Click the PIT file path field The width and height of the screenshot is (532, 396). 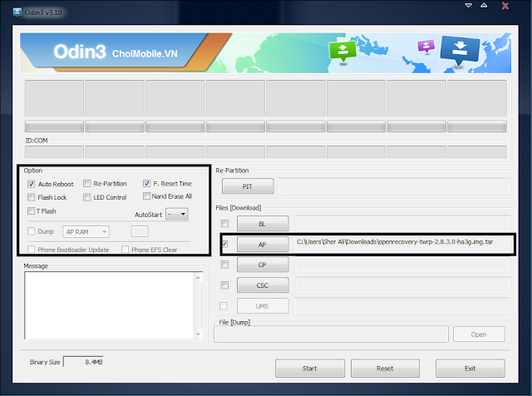tap(394, 186)
